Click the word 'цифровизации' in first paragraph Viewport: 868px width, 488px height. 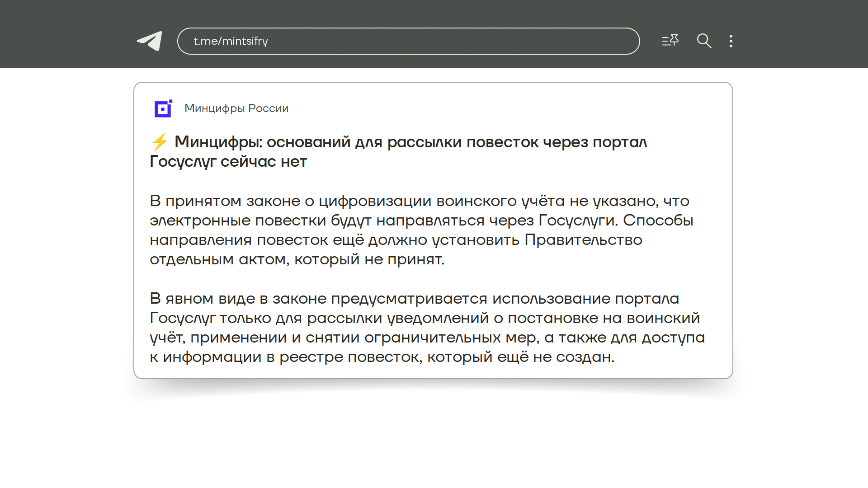coord(375,201)
